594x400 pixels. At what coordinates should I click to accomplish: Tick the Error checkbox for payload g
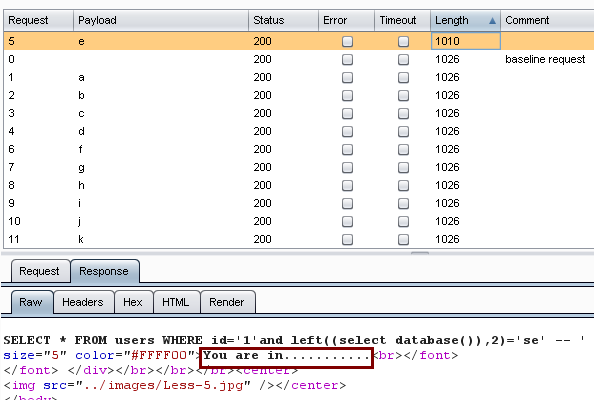pos(347,167)
